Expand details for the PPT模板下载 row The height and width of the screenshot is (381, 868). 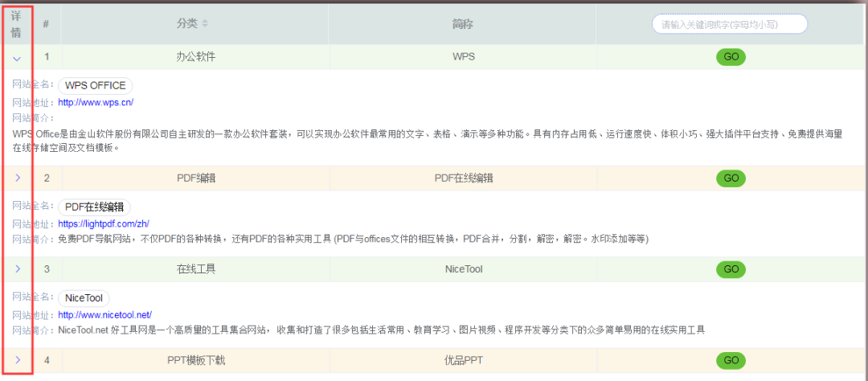pyautogui.click(x=18, y=360)
